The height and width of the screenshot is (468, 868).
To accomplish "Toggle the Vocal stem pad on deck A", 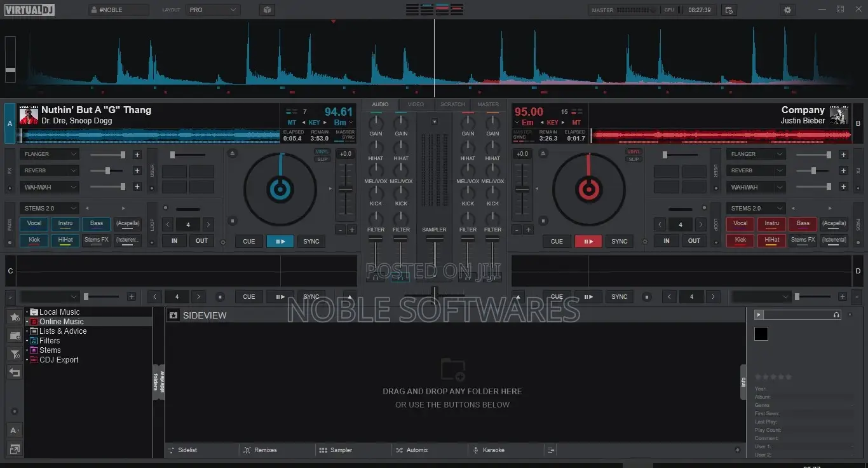I will click(34, 224).
